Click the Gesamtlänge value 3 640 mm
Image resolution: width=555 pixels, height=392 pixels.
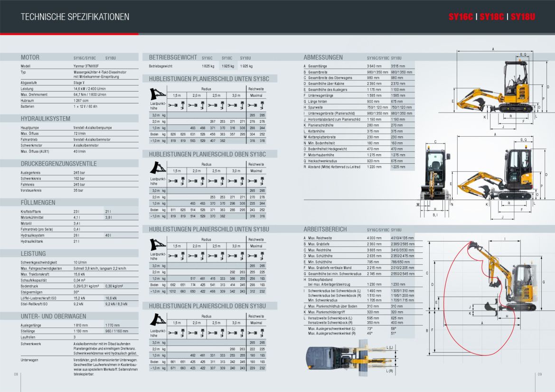tap(374, 66)
